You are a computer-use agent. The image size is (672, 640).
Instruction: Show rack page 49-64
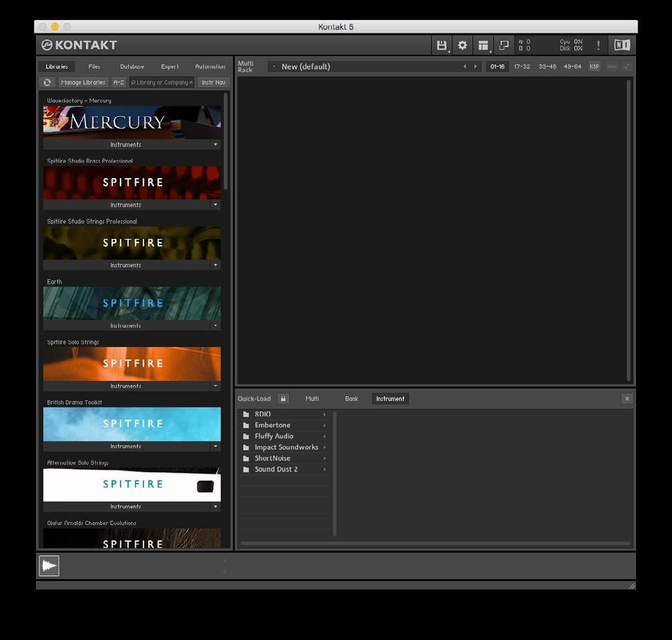572,66
